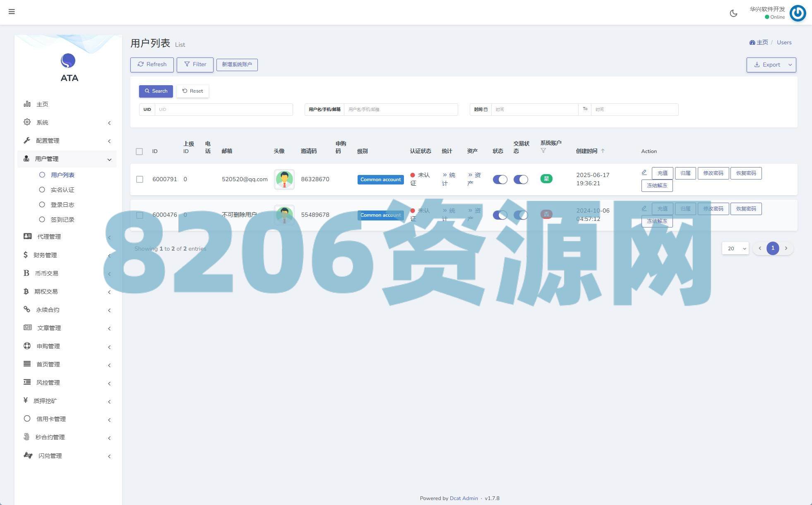This screenshot has height=505, width=812.
Task: Click 充值 button for user 6000791
Action: (662, 173)
